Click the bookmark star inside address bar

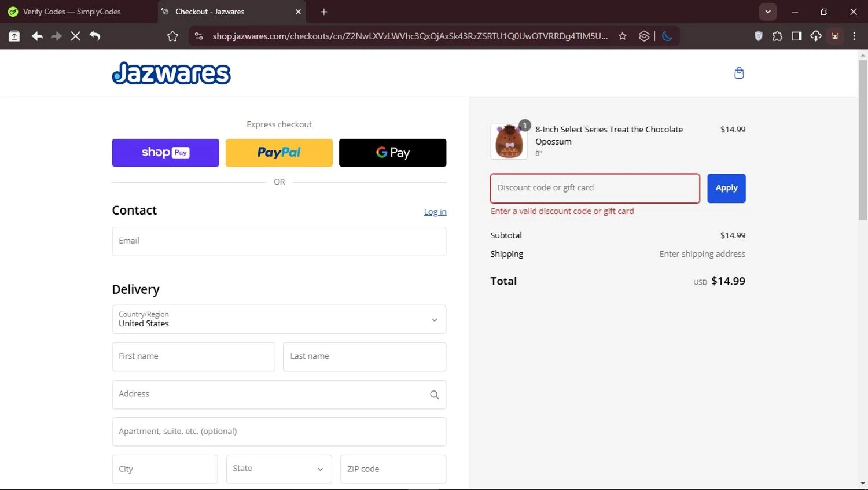(623, 36)
